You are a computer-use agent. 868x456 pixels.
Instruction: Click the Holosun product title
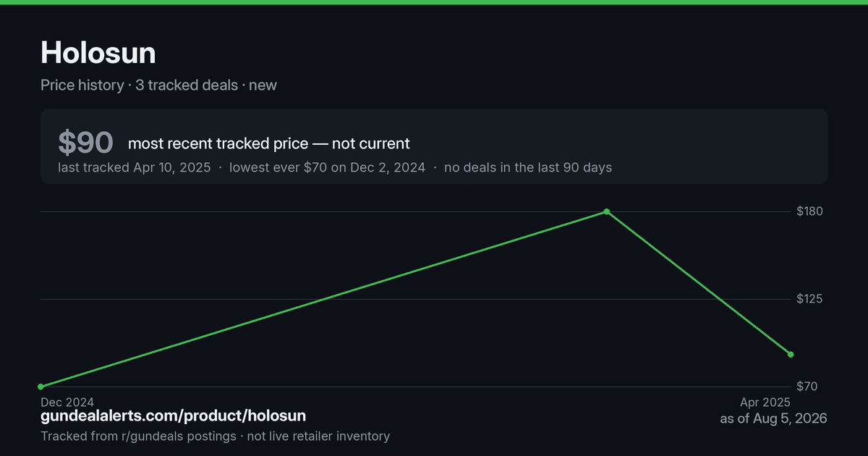[98, 53]
